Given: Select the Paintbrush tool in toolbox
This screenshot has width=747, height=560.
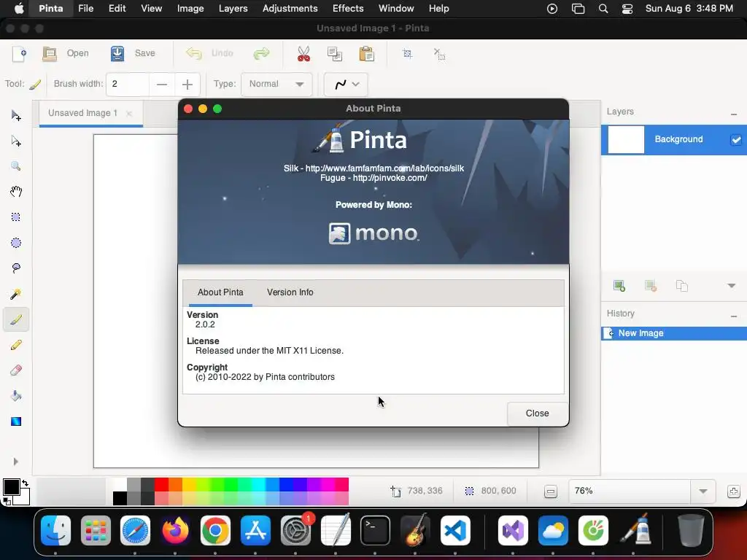Looking at the screenshot, I should [x=16, y=319].
